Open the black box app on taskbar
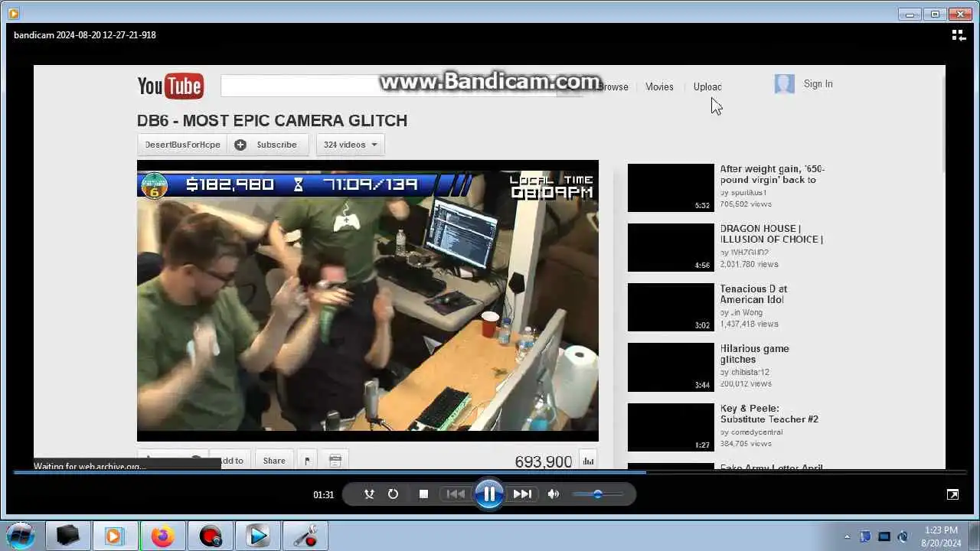 (x=68, y=536)
